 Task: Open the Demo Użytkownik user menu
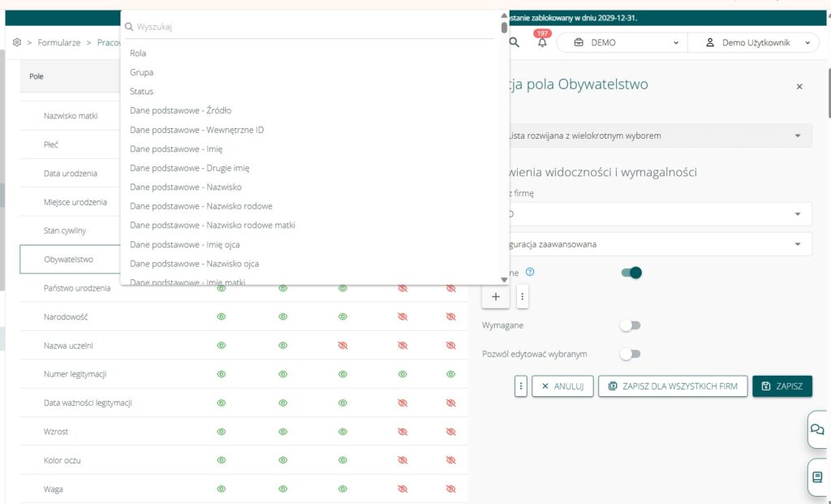[756, 43]
